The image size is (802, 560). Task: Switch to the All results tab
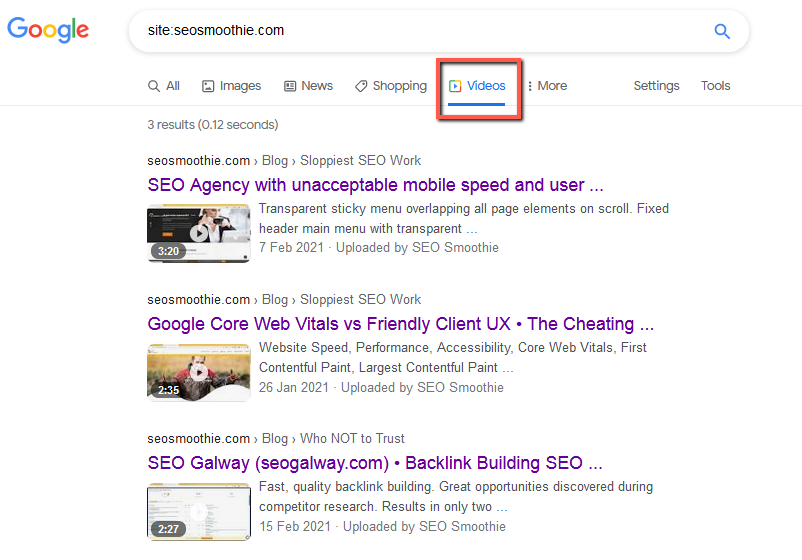[165, 86]
